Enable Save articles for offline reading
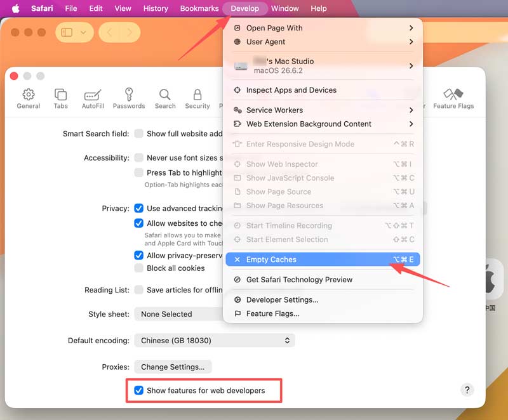508x420 pixels. click(x=138, y=289)
